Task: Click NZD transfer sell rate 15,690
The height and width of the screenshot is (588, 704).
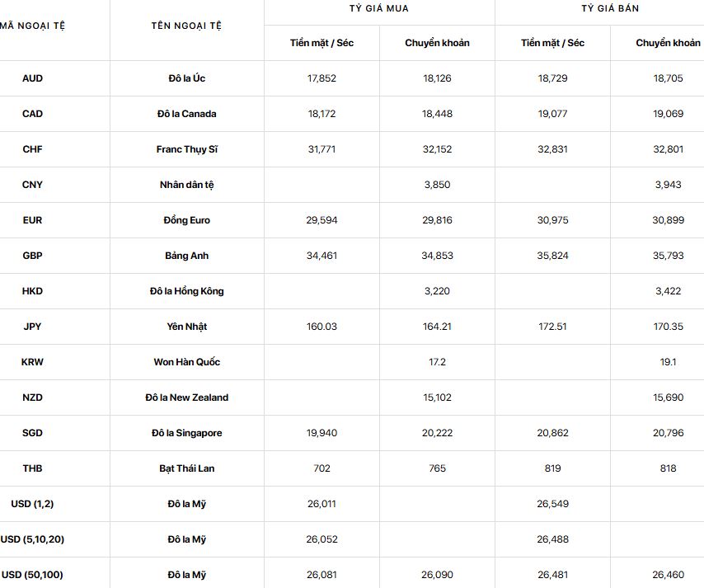Action: [668, 397]
